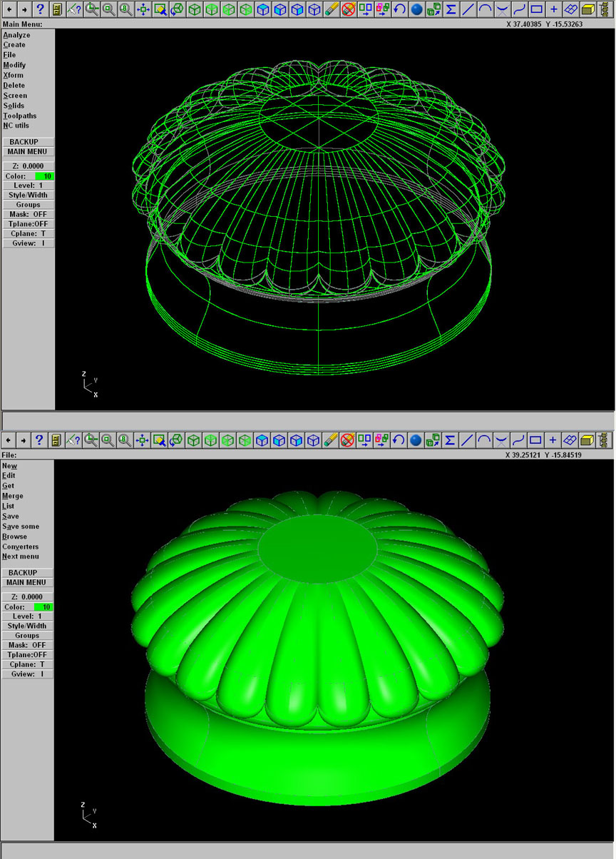
Task: Click the Create line icon in top toolbar
Action: point(468,9)
